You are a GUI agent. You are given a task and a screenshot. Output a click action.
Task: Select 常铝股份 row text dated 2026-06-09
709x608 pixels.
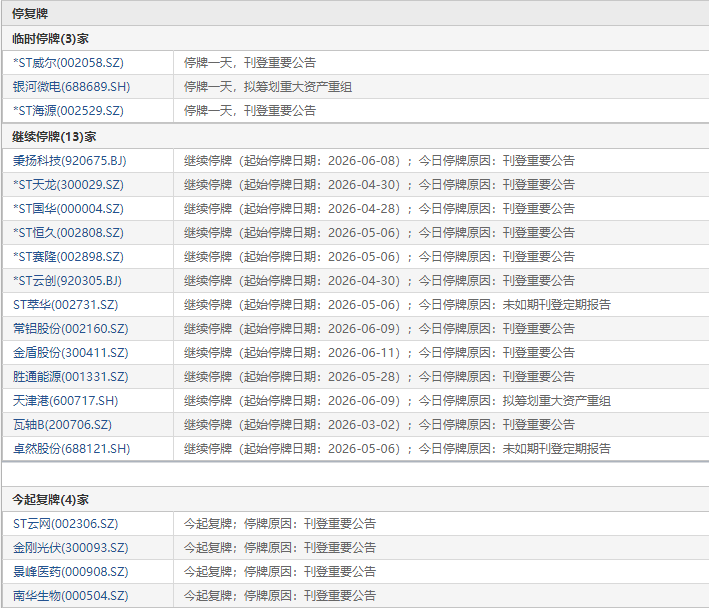tap(379, 329)
